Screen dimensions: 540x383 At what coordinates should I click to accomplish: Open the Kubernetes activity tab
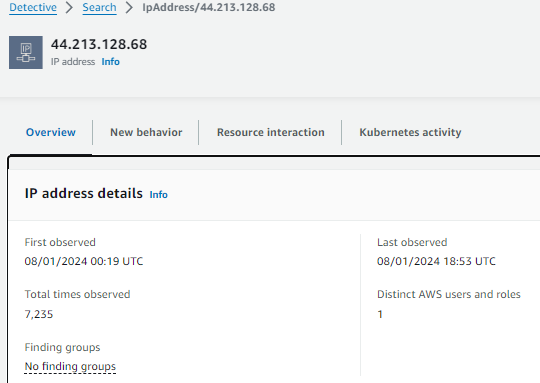coord(410,132)
